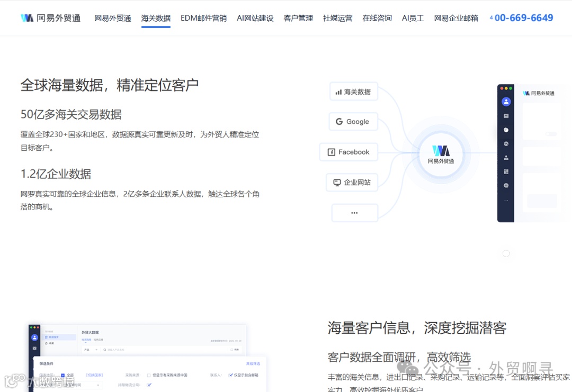Click the 1.2亿企业数据 subheading
The height and width of the screenshot is (392, 572).
[x=56, y=174]
